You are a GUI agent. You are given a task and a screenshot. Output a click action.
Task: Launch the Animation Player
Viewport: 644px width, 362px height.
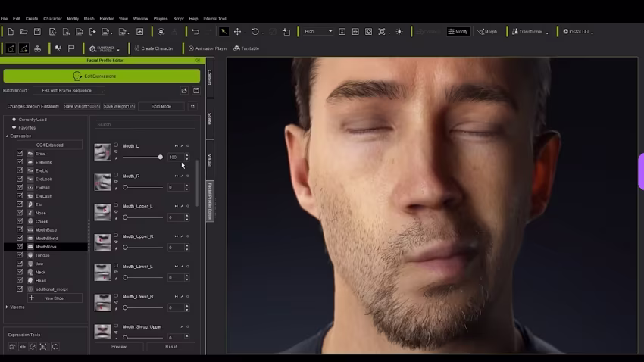pos(208,48)
